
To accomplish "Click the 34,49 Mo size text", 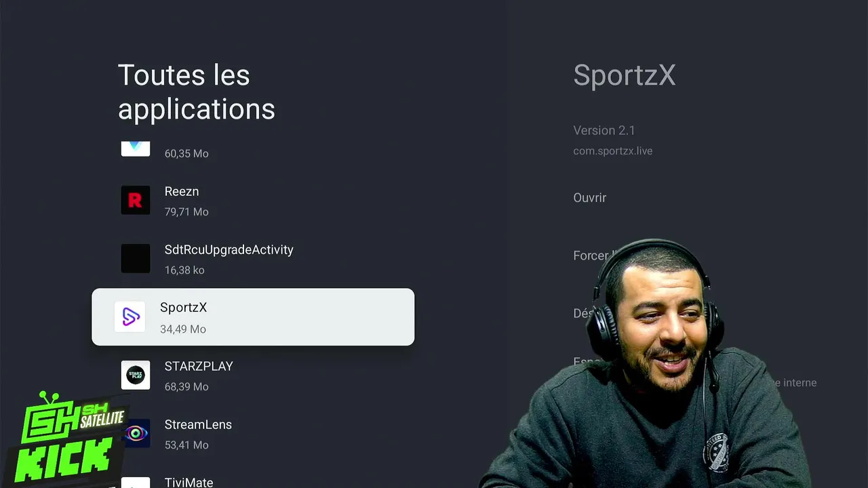I will tap(183, 329).
